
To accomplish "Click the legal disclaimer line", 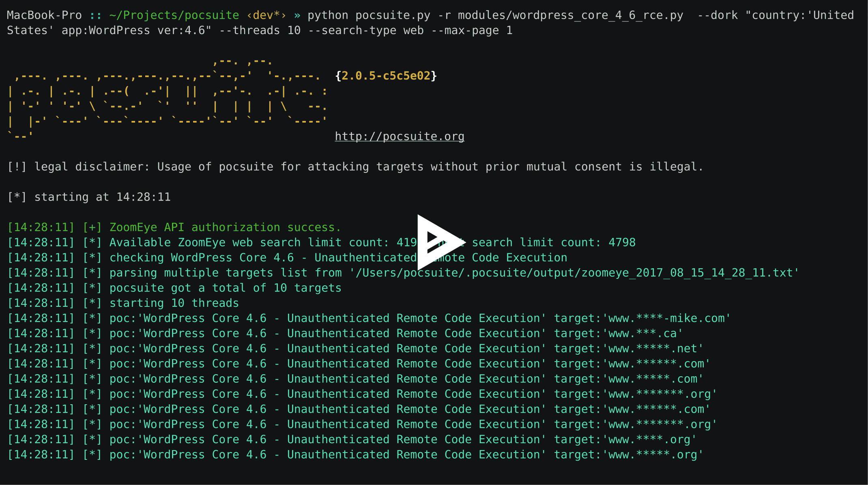I will tap(355, 167).
